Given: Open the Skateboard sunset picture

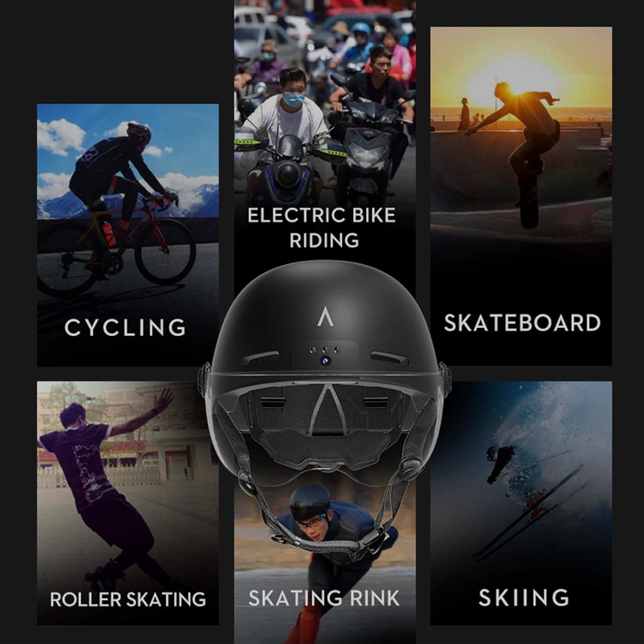Looking at the screenshot, I should tap(521, 196).
